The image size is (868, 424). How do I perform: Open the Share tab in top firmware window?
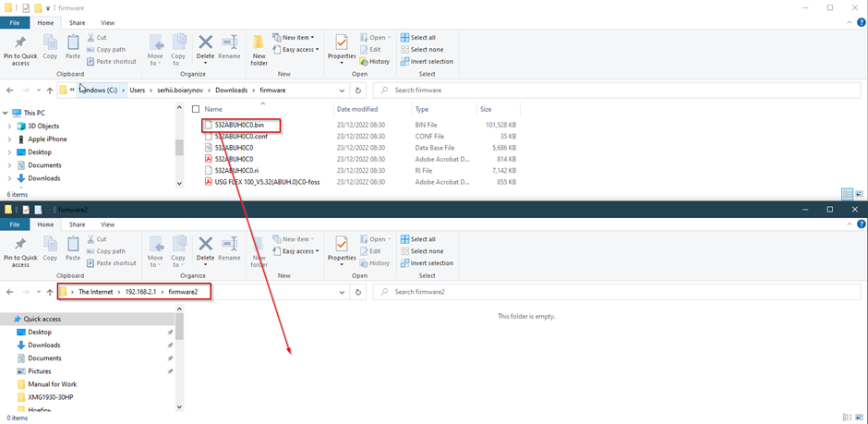[77, 22]
